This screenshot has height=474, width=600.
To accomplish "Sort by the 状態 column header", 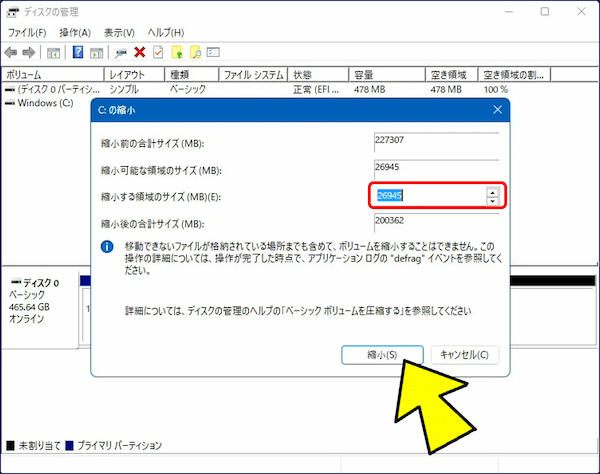I will [318, 75].
